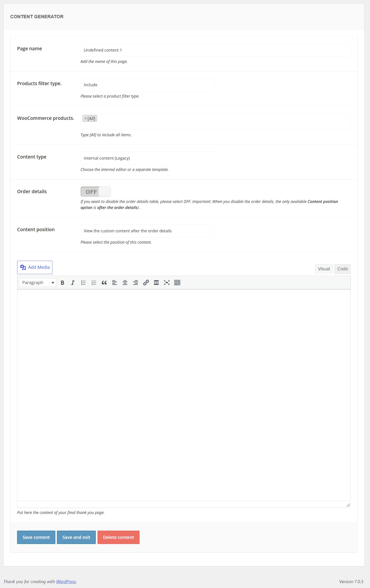Focus the Page name input field
This screenshot has height=588, width=370.
pyautogui.click(x=216, y=50)
